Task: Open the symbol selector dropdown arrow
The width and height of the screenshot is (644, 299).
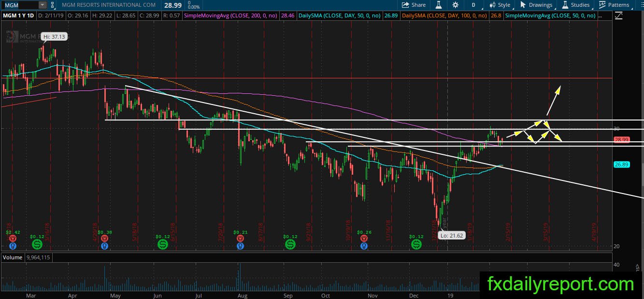Action: [x=43, y=5]
